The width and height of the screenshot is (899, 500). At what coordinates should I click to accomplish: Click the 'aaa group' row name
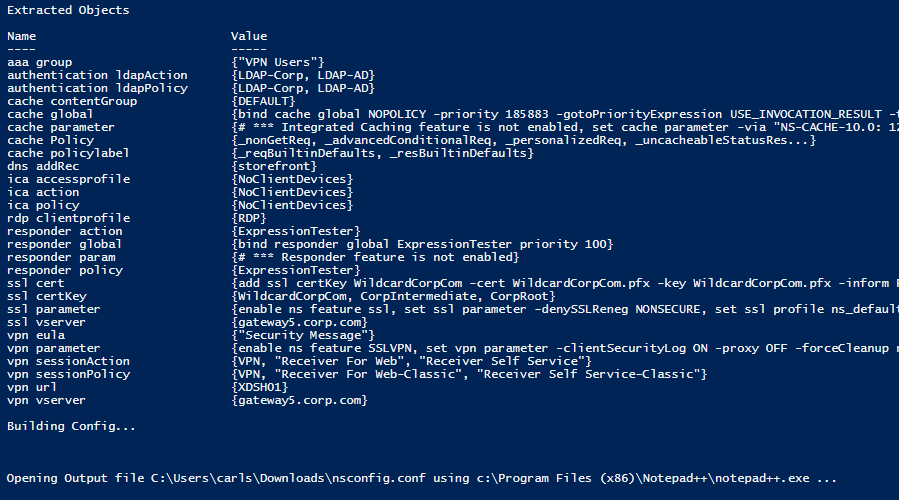tap(40, 62)
